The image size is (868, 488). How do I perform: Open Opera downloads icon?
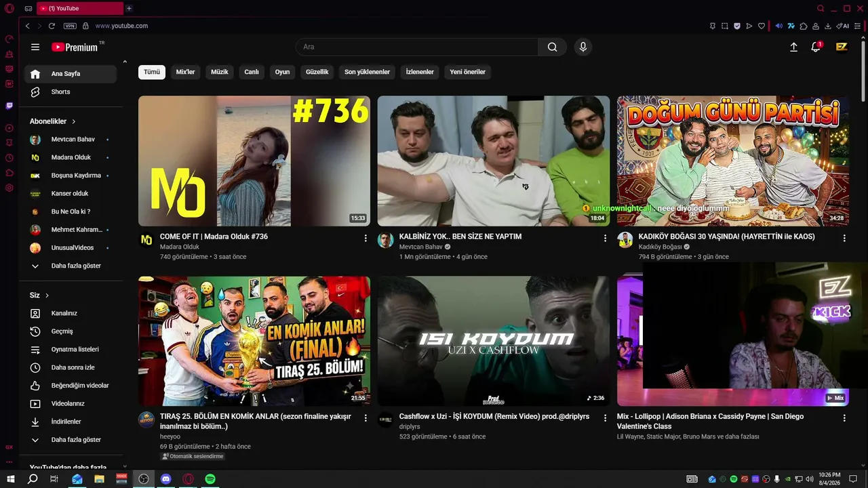coord(828,26)
